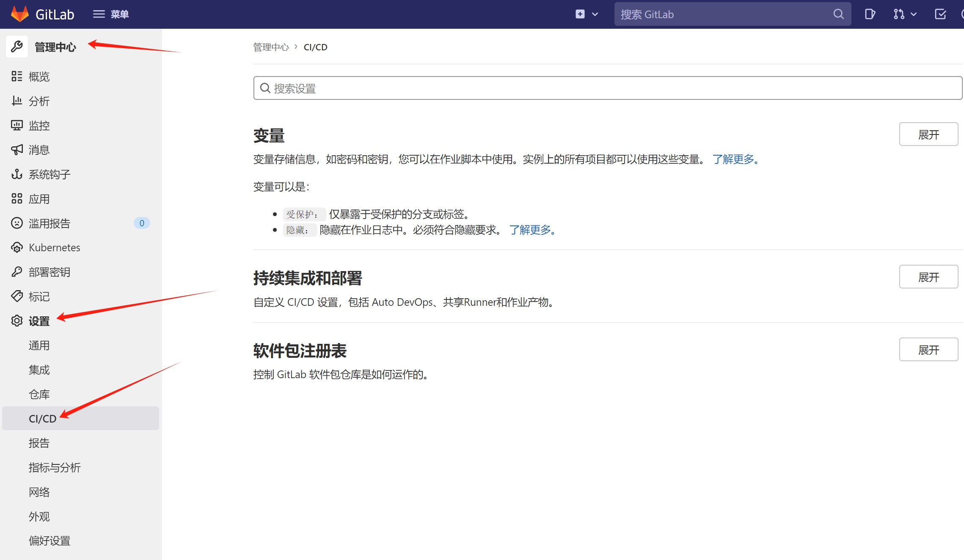Click the 系统钩子 anchor icon

[x=17, y=174]
